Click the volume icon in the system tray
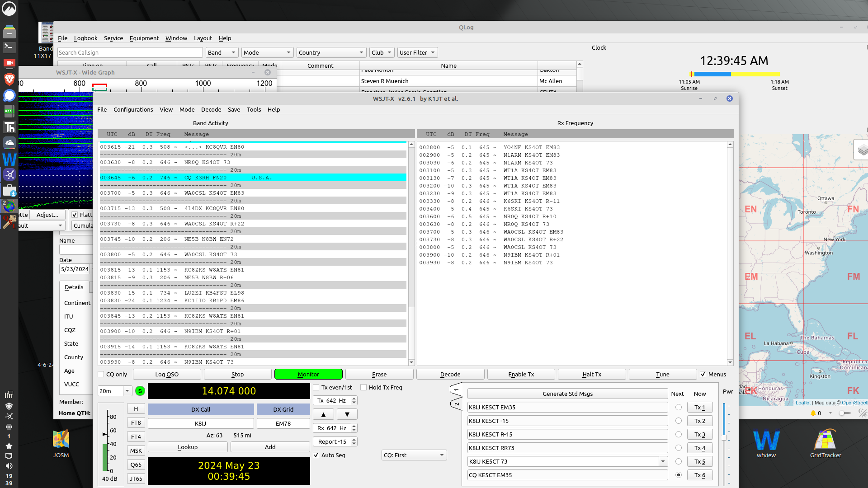The width and height of the screenshot is (868, 488). [9, 466]
